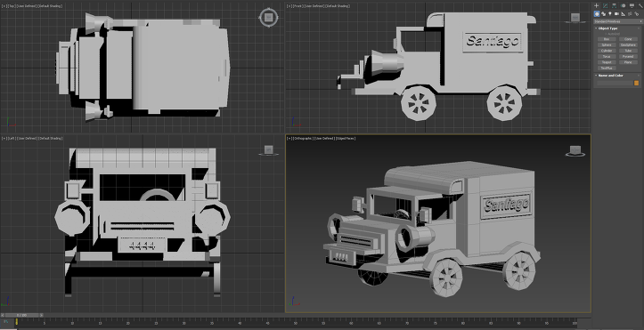The width and height of the screenshot is (644, 330).
Task: Click the TextPlus primitive button
Action: [607, 68]
